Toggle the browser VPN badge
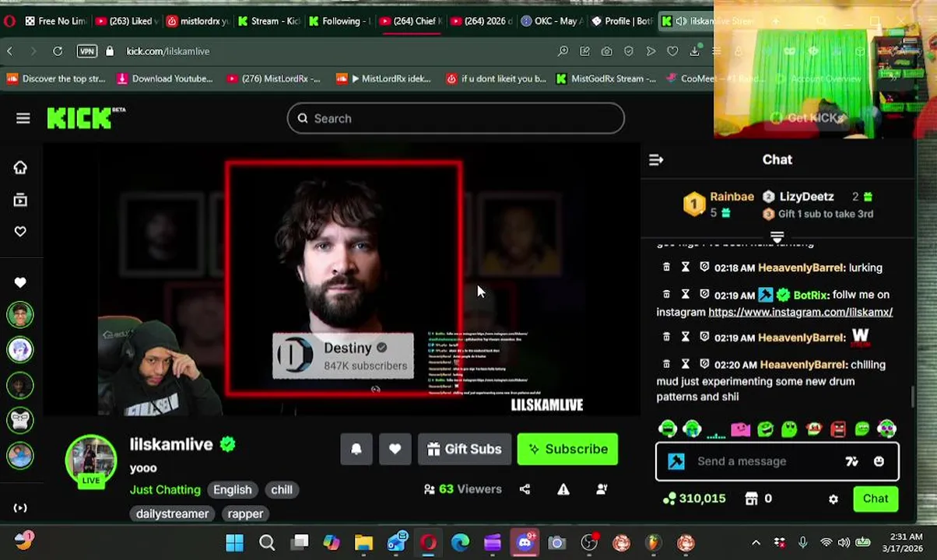The image size is (937, 560). click(86, 51)
